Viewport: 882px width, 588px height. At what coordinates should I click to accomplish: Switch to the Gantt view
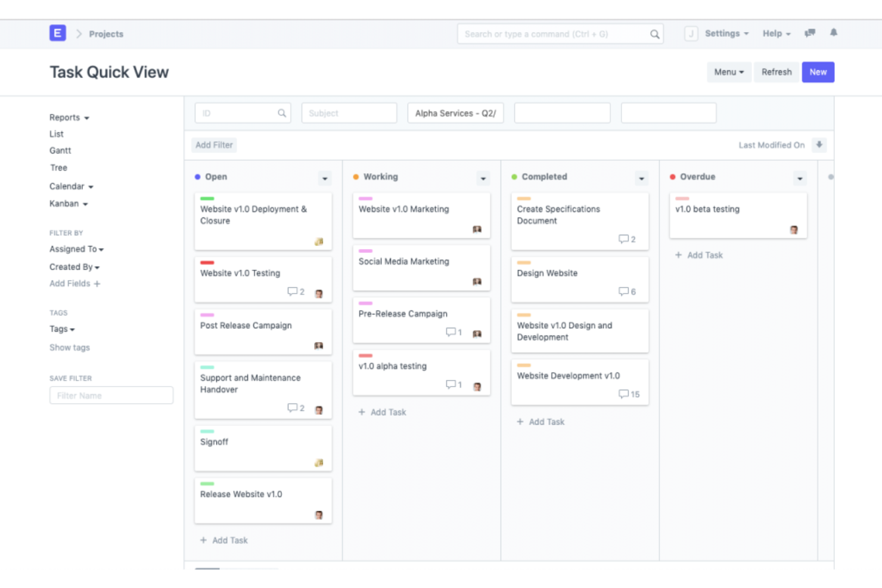[60, 150]
